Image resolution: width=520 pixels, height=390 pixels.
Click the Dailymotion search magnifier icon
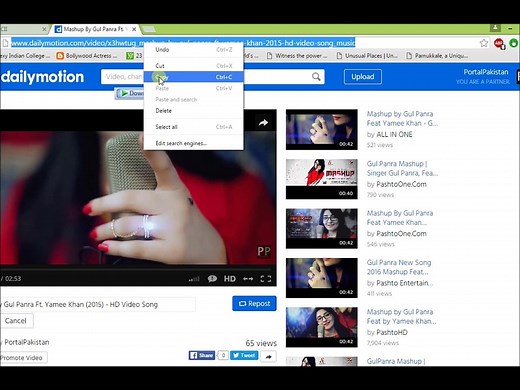click(x=316, y=77)
